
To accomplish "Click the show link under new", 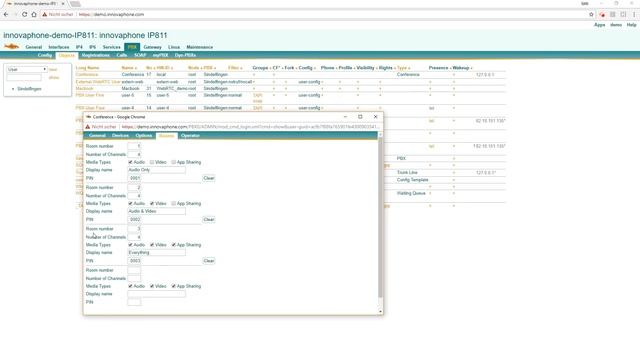I will 54,78.
